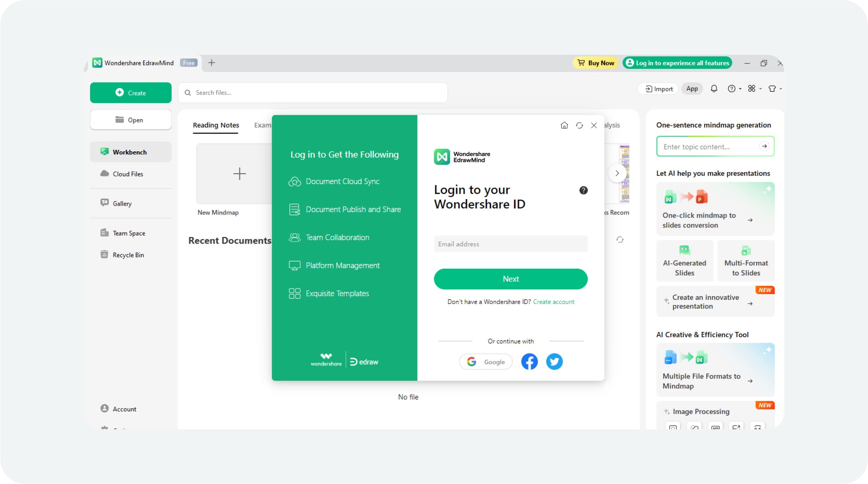Minimize the EdrawMind window
868x484 pixels.
click(747, 63)
